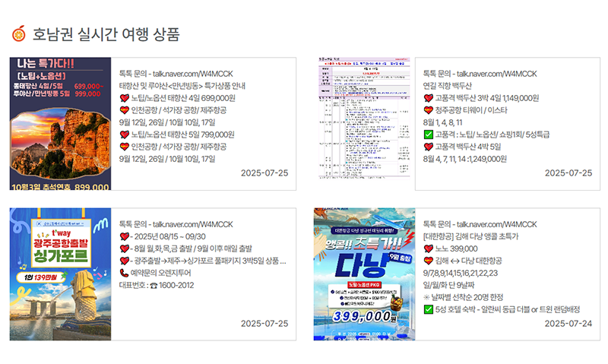Open the 태항산 및 루야산 특가상품 안내 title
The width and height of the screenshot is (608, 364).
coord(188,86)
